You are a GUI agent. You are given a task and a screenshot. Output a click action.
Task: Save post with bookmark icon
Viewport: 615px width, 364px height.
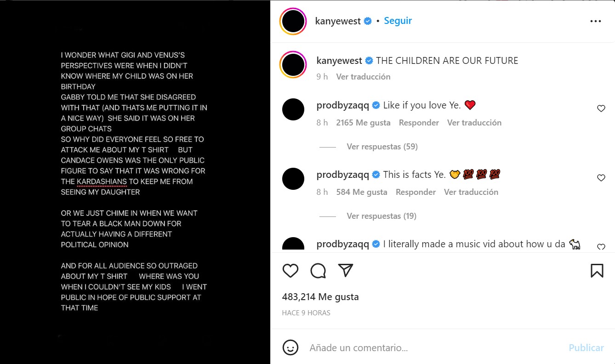[597, 271]
